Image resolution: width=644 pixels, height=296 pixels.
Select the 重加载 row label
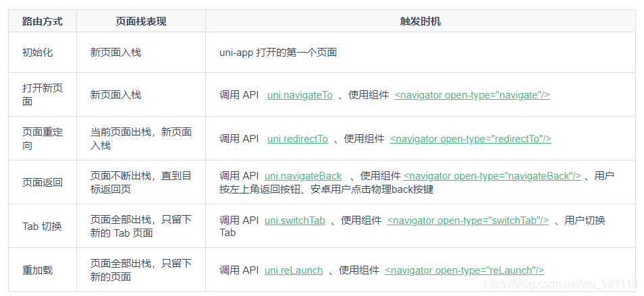[x=37, y=270]
